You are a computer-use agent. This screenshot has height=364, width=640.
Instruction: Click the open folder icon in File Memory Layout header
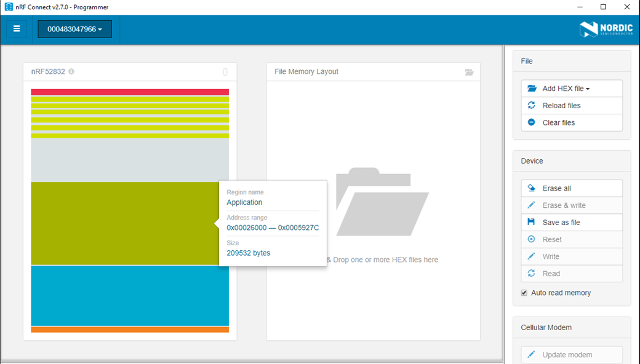469,72
